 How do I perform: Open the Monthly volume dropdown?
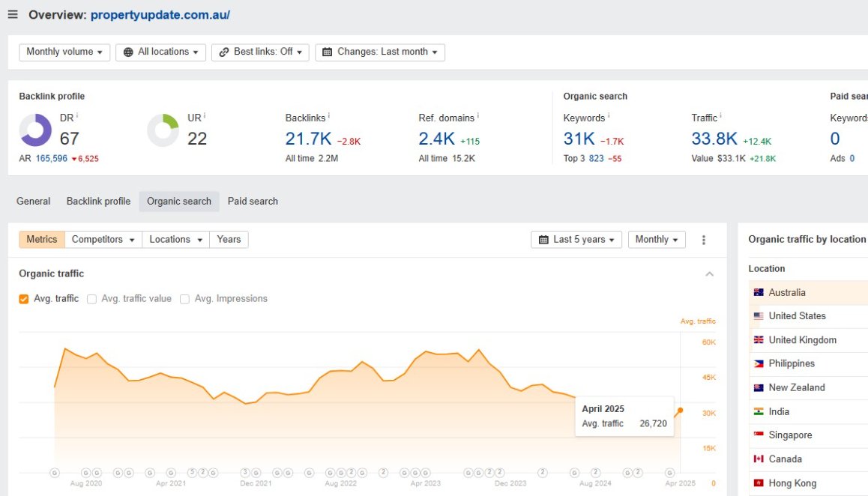(x=64, y=52)
